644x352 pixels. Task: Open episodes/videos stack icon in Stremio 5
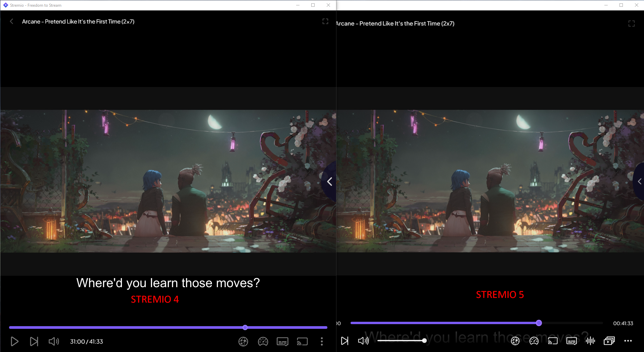tap(609, 341)
